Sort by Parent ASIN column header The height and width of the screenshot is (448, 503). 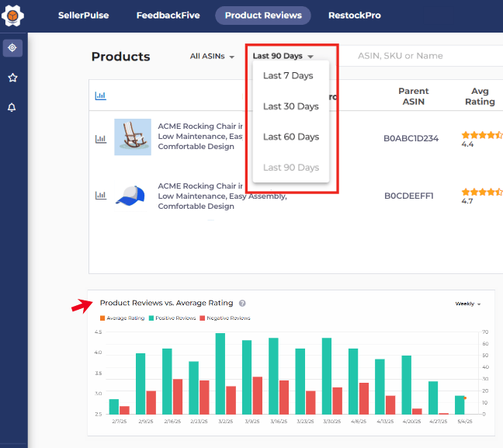click(x=414, y=96)
